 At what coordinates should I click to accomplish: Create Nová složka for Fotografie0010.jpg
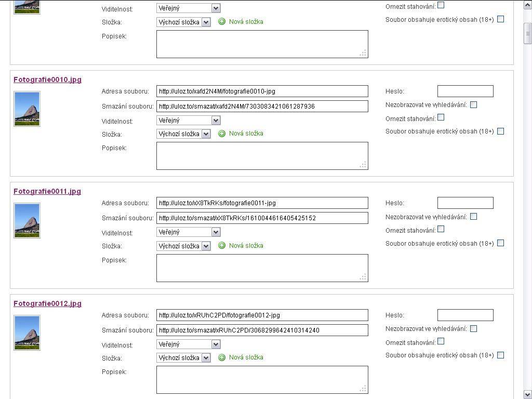[x=246, y=134]
